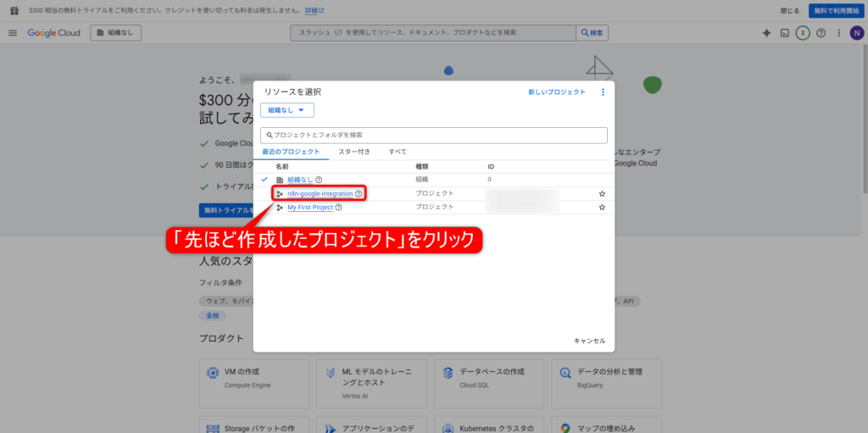Star the n8n-google-integration project
This screenshot has width=868, height=433.
point(602,194)
